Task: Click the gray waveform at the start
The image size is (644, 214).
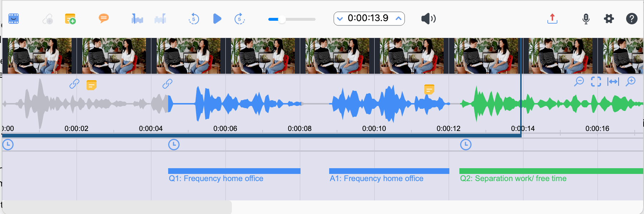Action: (85, 104)
